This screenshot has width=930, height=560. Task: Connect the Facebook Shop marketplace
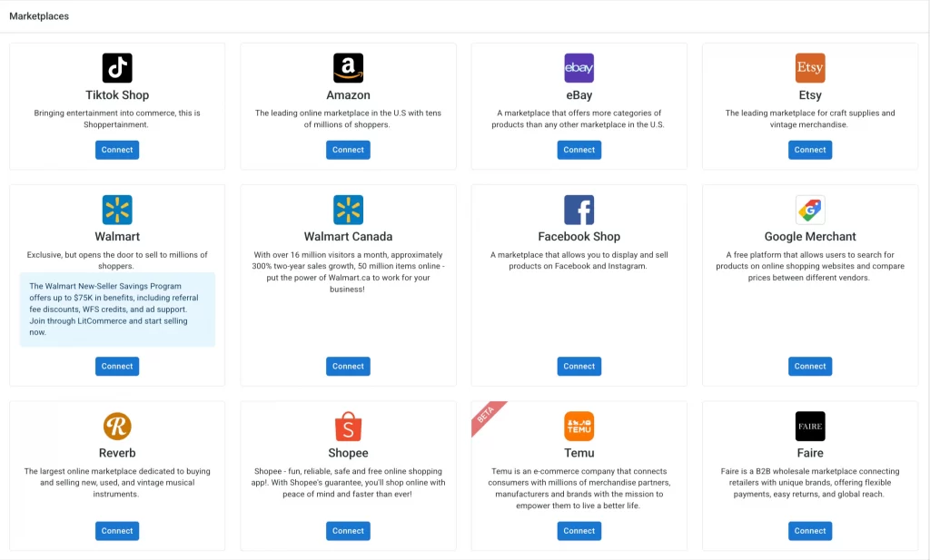[x=579, y=366]
